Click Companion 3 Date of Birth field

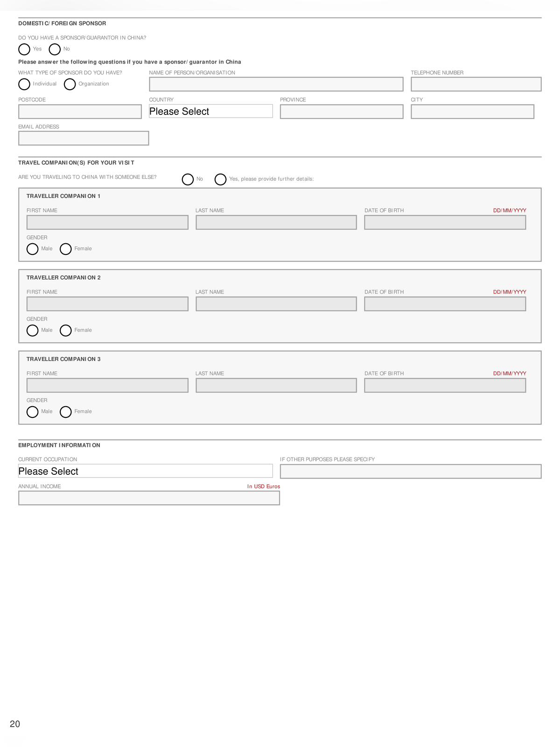(445, 385)
